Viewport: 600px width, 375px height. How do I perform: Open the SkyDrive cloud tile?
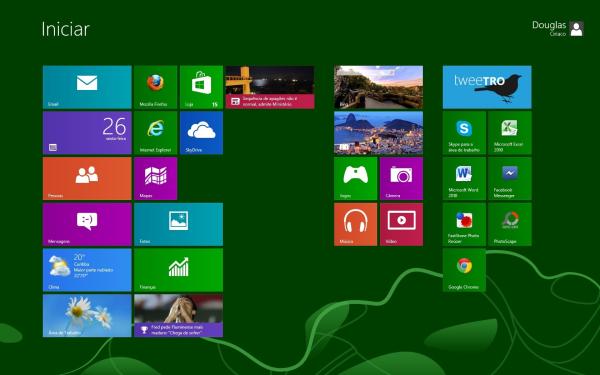201,133
